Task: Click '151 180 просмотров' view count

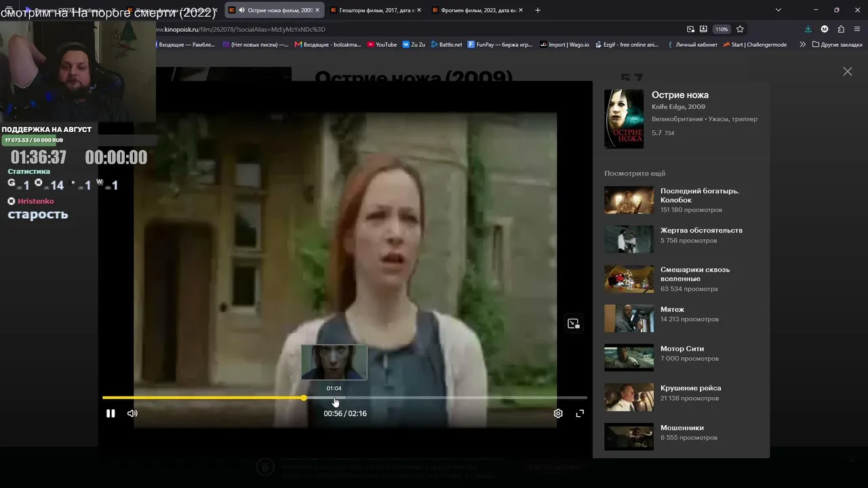Action: click(691, 210)
